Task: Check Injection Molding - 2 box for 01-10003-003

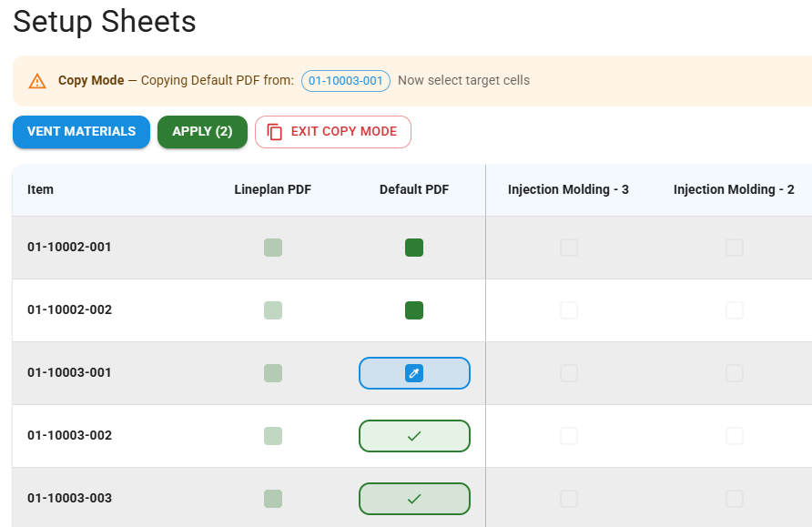Action: point(735,499)
